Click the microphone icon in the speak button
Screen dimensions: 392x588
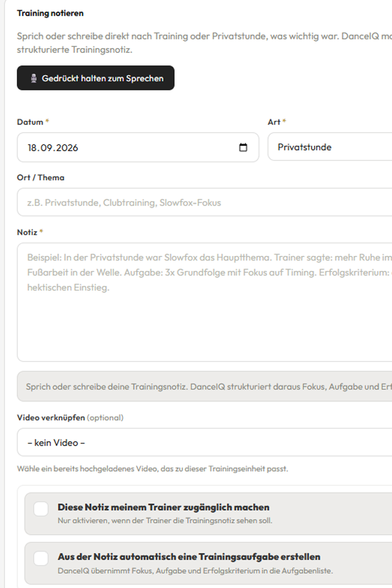pos(33,78)
